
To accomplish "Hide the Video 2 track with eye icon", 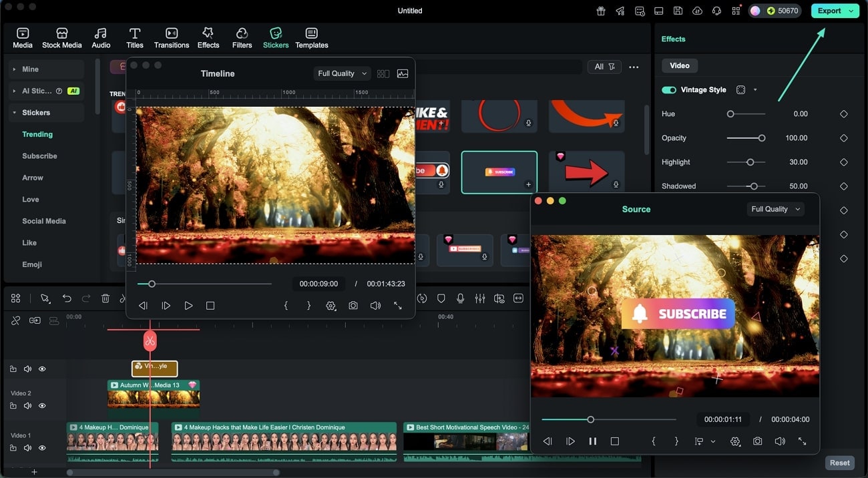I will (x=42, y=406).
